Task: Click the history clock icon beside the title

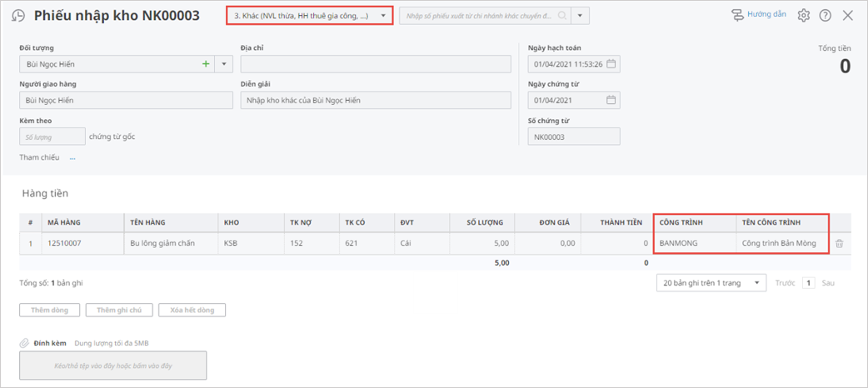Action: tap(18, 16)
